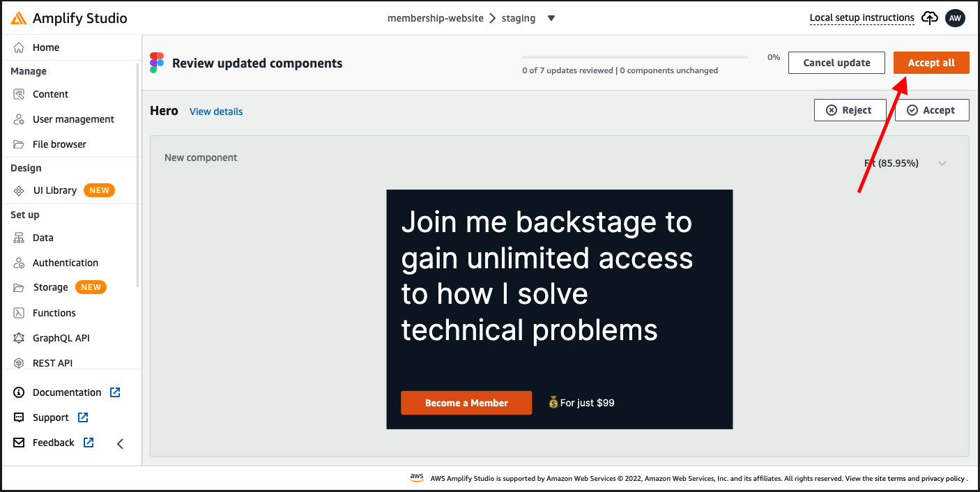Viewport: 980px width, 492px height.
Task: Open the Support external link icon
Action: coord(83,417)
